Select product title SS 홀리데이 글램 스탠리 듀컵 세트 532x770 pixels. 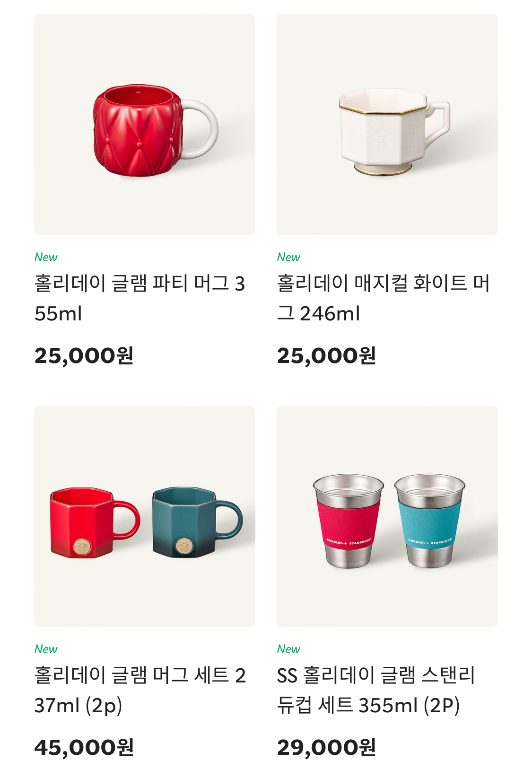[376, 690]
